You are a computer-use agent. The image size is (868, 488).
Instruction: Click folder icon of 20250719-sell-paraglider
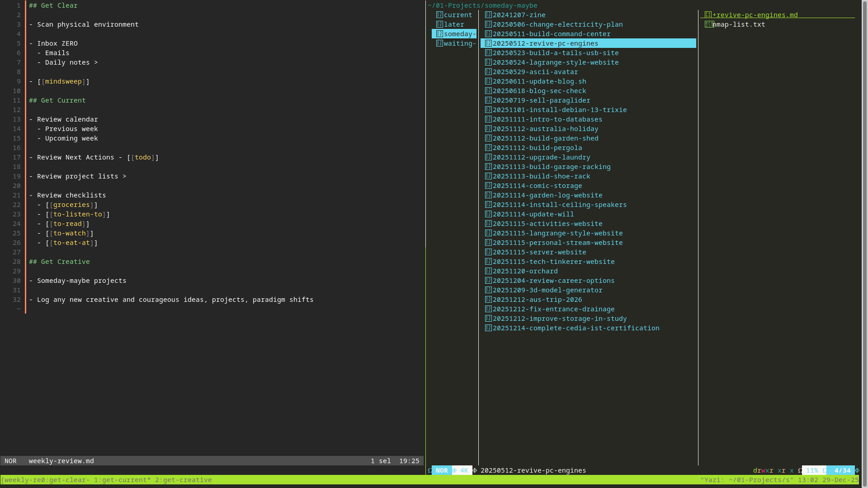pos(488,100)
